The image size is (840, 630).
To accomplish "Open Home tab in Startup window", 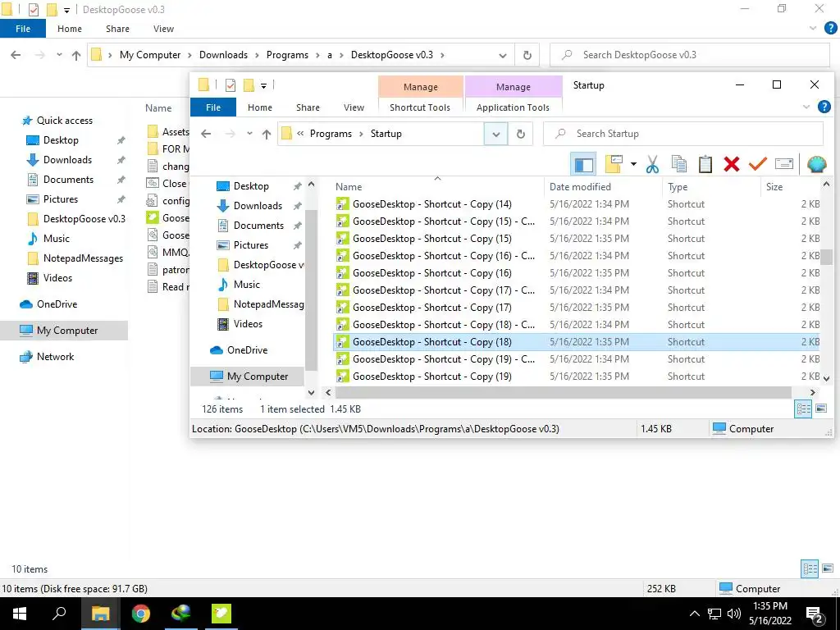I will tap(260, 107).
